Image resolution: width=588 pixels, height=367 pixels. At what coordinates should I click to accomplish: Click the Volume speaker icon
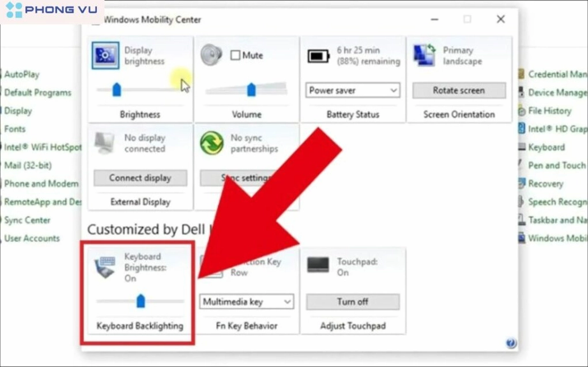click(211, 55)
